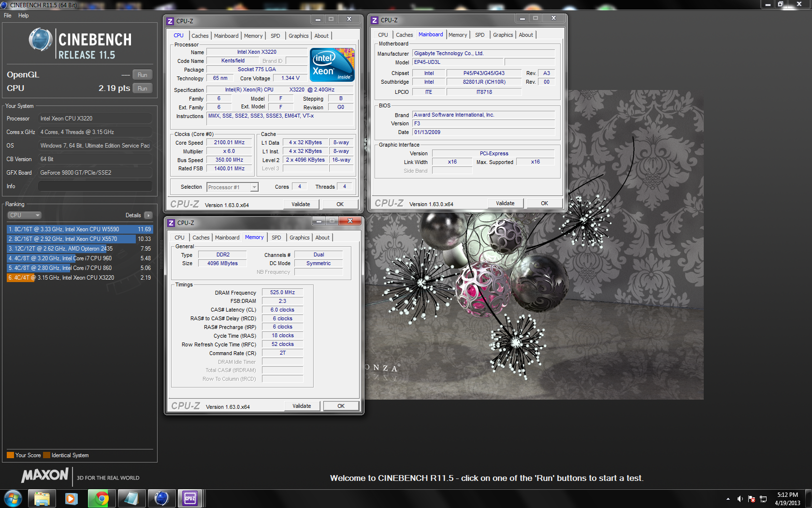Click CPU-Z icon in CPU window title
This screenshot has width=812, height=508.
170,21
